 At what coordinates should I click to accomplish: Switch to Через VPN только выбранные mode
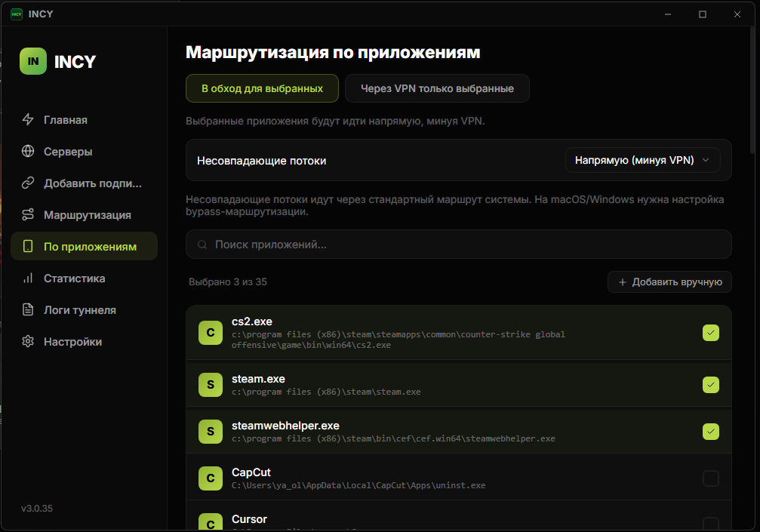(437, 88)
